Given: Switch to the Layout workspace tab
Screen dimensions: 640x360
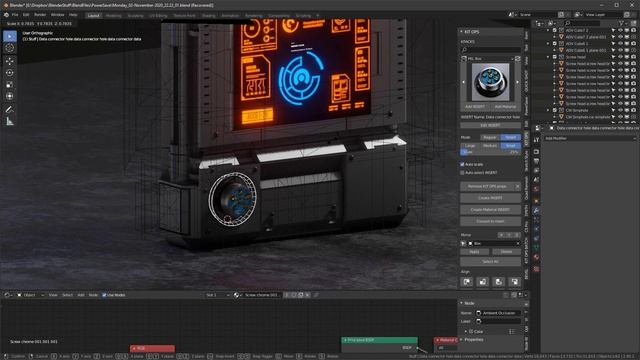Looking at the screenshot, I should pos(93,16).
